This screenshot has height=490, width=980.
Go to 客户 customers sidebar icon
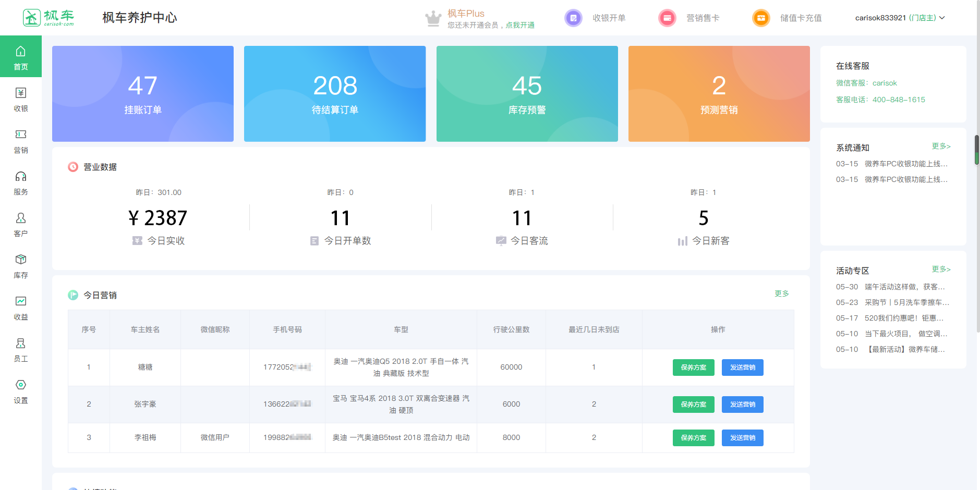[x=21, y=224]
